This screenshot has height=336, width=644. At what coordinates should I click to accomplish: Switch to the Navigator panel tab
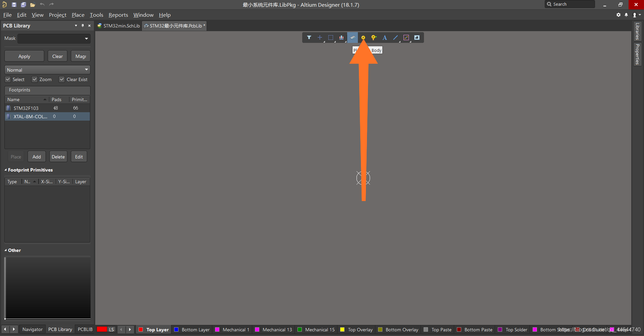click(x=33, y=329)
